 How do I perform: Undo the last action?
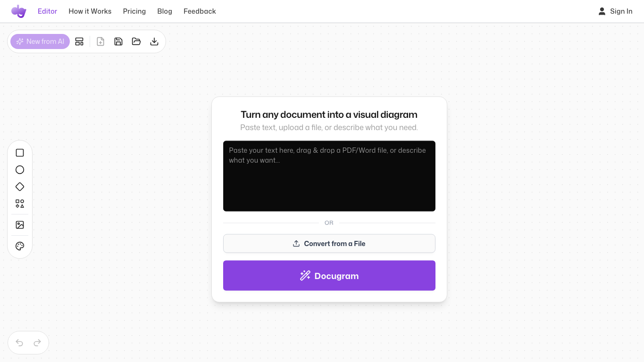point(19,343)
